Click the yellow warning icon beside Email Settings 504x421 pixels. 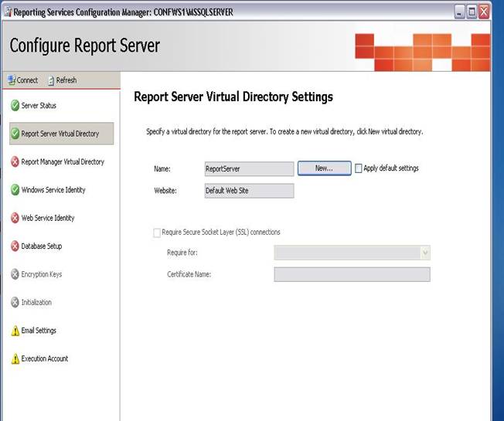coord(15,331)
